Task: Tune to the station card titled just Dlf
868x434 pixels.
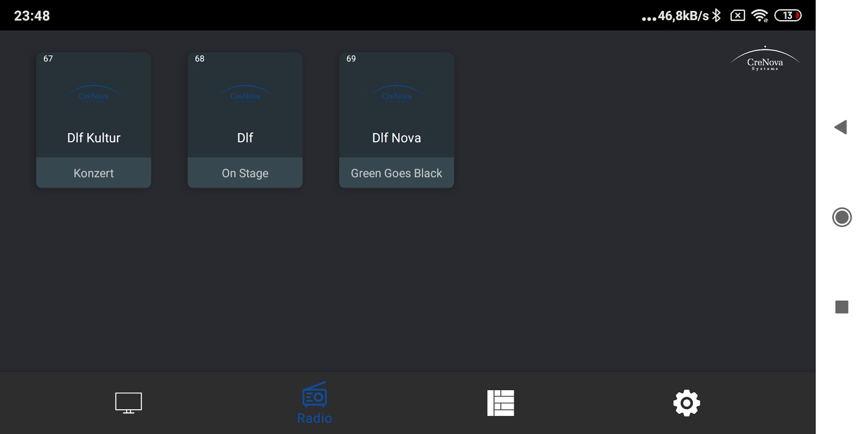Action: point(245,120)
